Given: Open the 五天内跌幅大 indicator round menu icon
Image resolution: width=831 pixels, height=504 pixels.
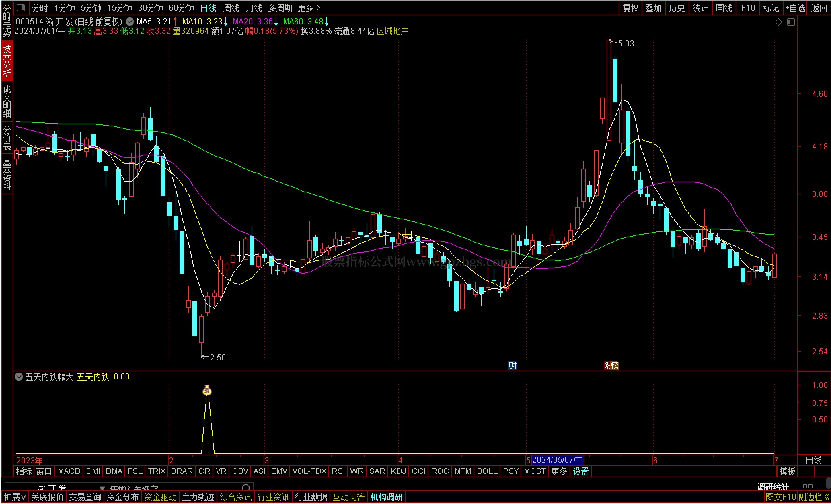Looking at the screenshot, I should click(19, 377).
